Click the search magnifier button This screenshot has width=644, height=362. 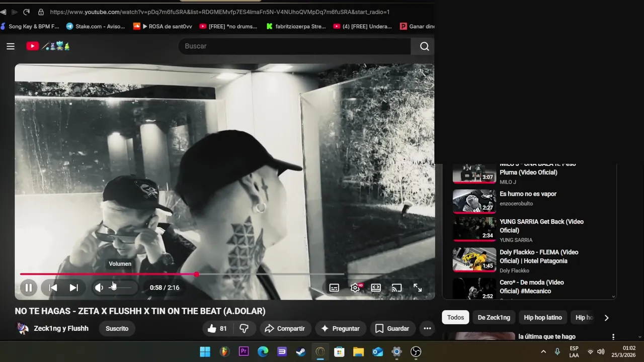pos(424,46)
